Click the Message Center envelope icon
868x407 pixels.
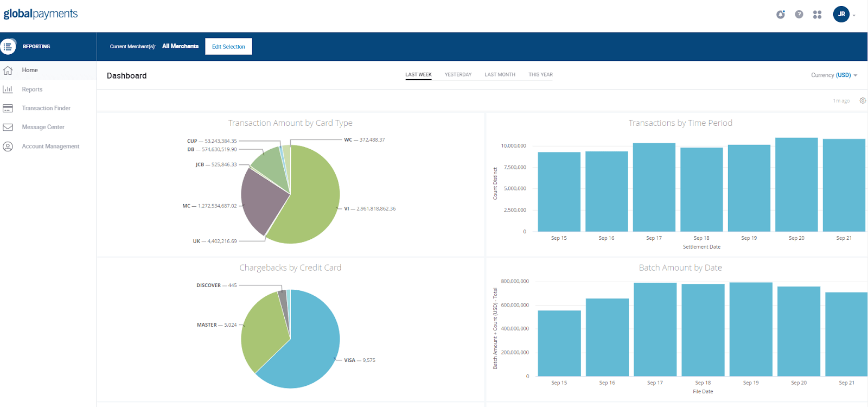click(8, 128)
